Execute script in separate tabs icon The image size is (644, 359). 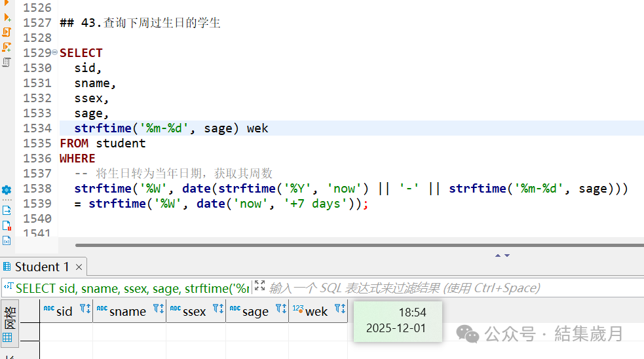click(7, 47)
